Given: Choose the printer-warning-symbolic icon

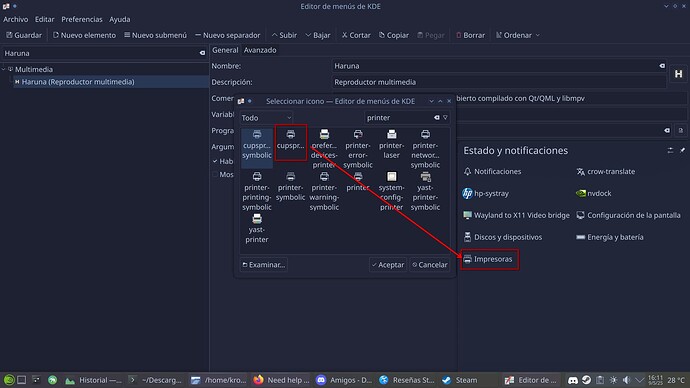Looking at the screenshot, I should point(324,191).
